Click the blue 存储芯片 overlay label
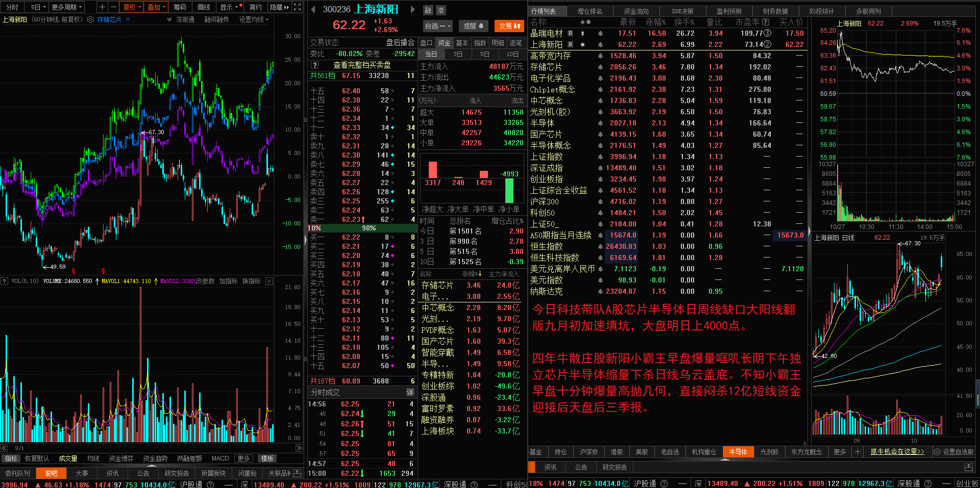 (x=109, y=19)
